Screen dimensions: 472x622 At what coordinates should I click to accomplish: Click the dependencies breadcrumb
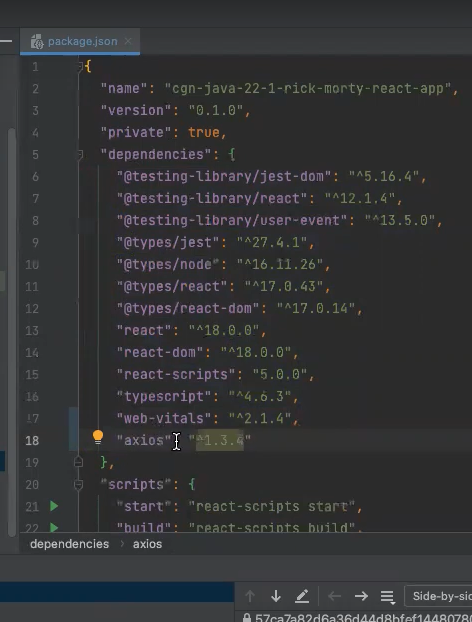click(x=69, y=544)
